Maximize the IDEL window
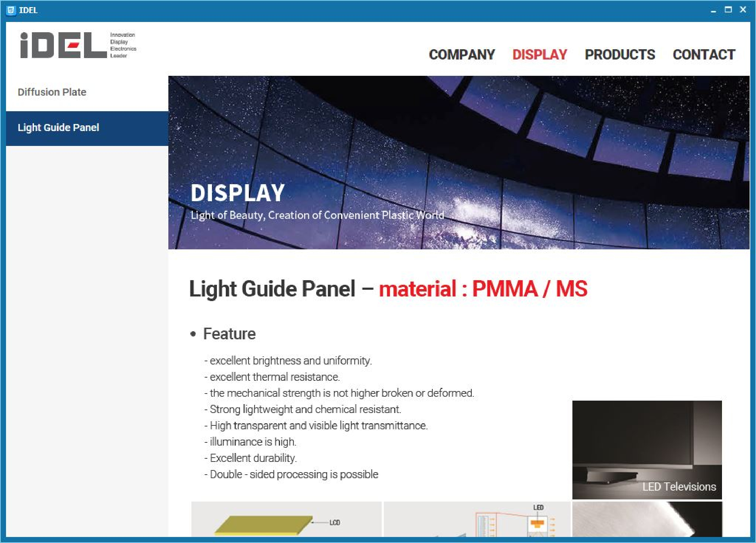Viewport: 756px width, 543px height. pos(728,10)
